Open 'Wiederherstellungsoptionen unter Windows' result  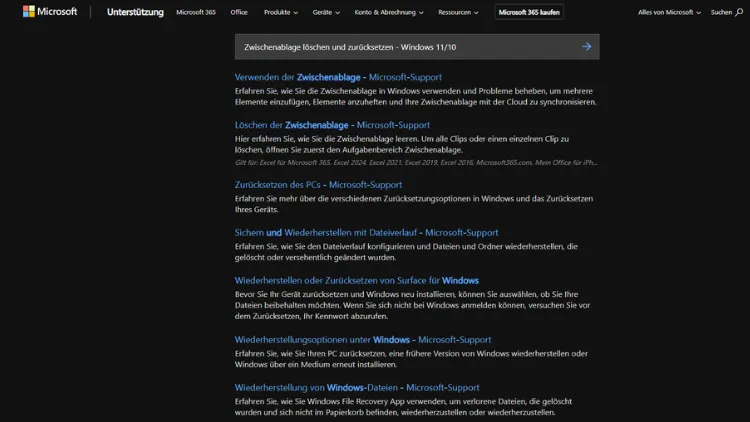point(363,340)
